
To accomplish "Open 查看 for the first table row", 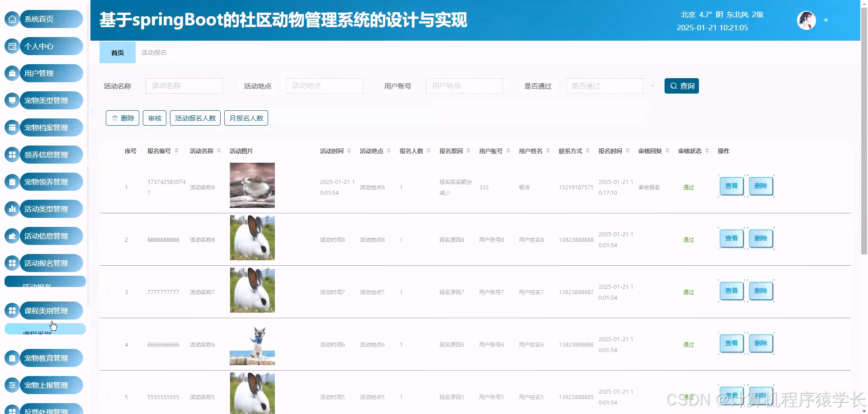I will click(731, 186).
